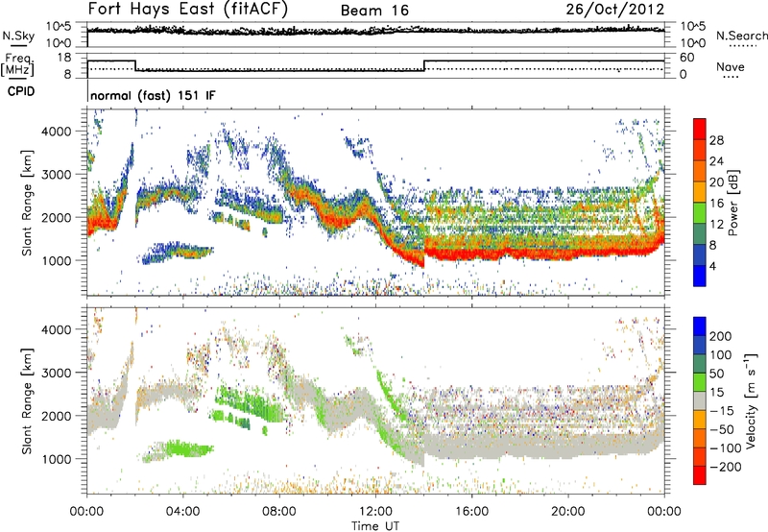Image resolution: width=768 pixels, height=532 pixels.
Task: Select the 1000 tick on velocity panel
Action: [57, 459]
